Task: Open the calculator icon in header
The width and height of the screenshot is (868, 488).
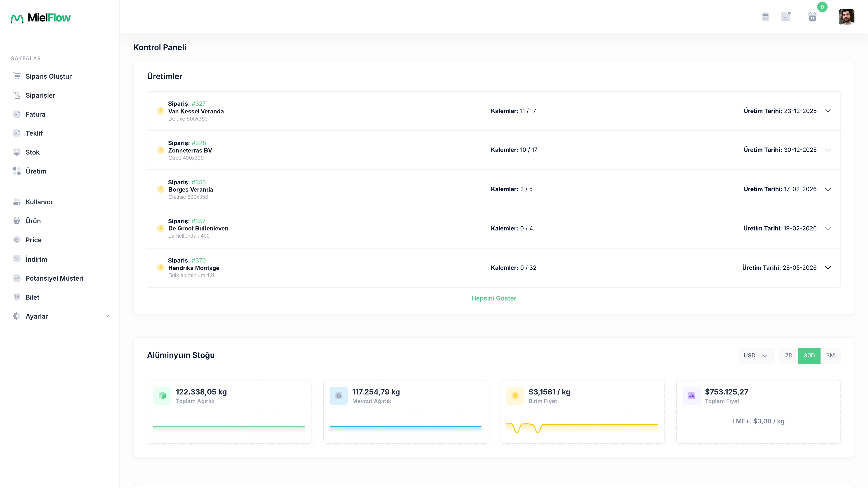Action: click(766, 16)
